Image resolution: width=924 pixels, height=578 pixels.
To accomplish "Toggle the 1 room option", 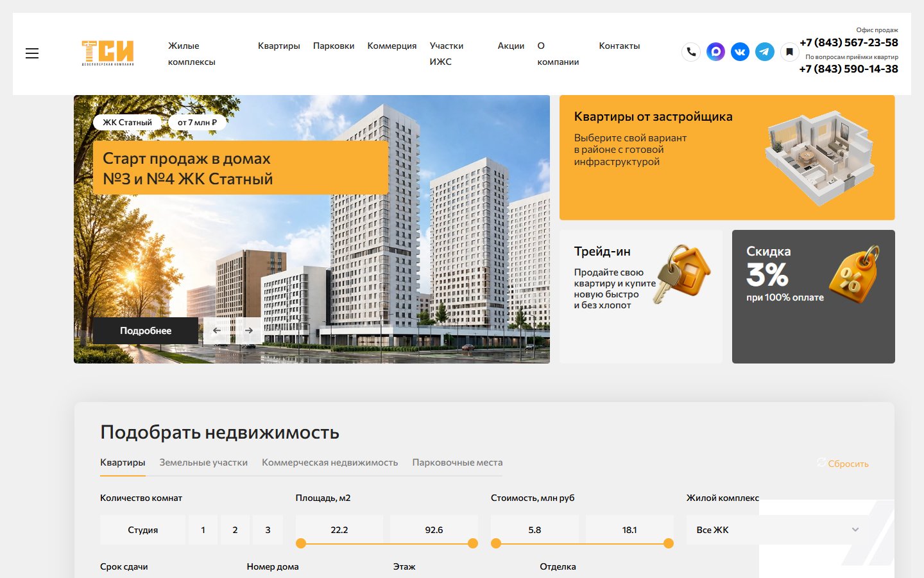I will pos(203,530).
